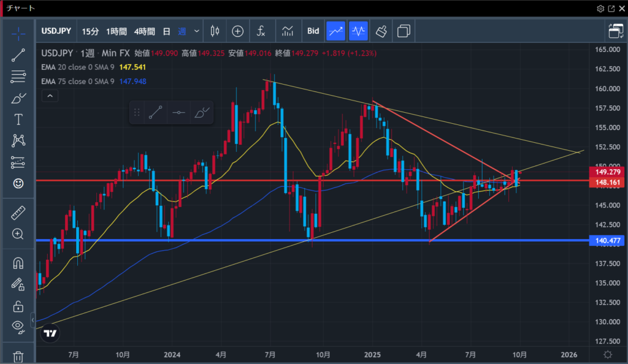Screen dimensions: 628x364
Task: Open the chart patterns tool
Action: [x=18, y=140]
